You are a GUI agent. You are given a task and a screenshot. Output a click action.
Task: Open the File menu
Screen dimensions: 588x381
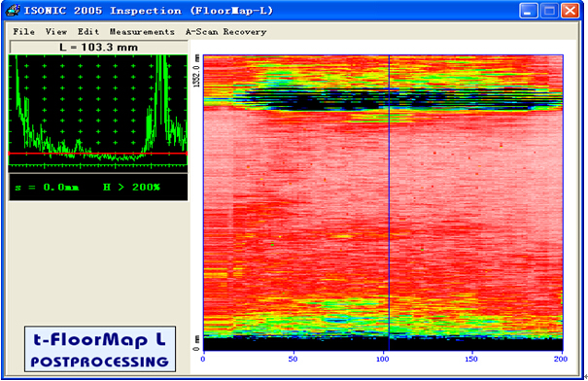[x=24, y=32]
